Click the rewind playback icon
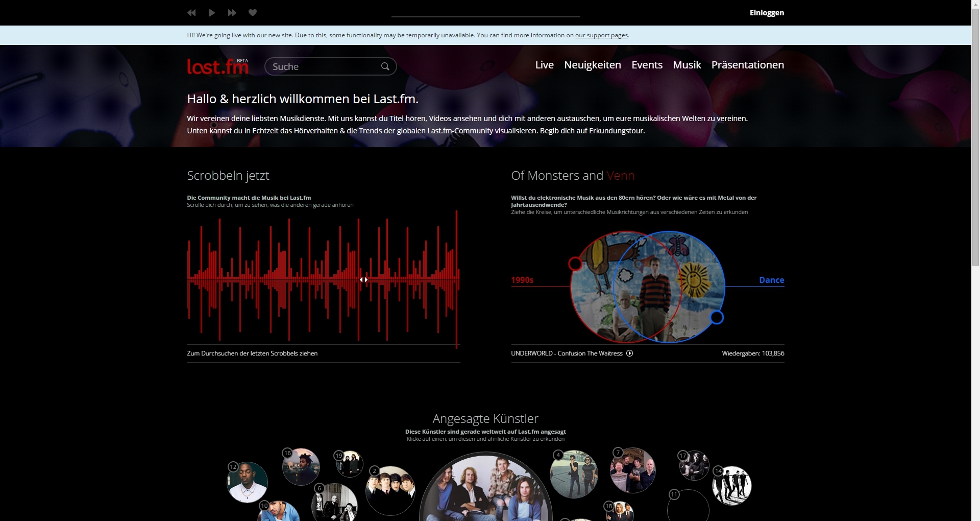The height and width of the screenshot is (521, 980). (x=191, y=13)
